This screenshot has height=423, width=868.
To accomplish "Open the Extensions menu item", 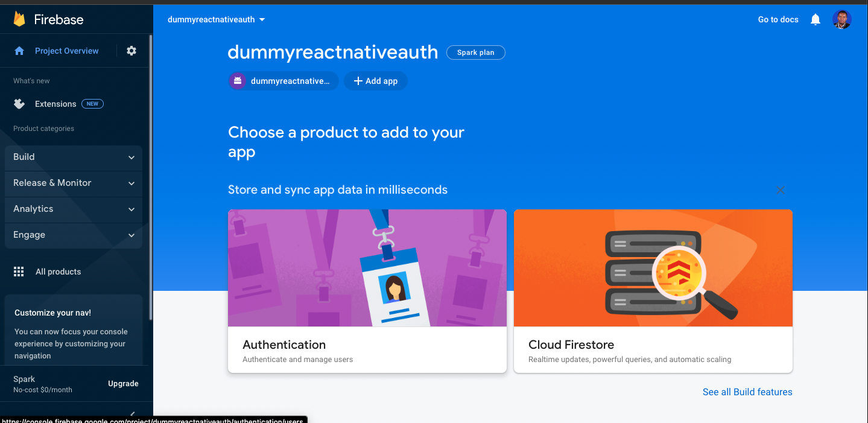I will click(x=55, y=104).
